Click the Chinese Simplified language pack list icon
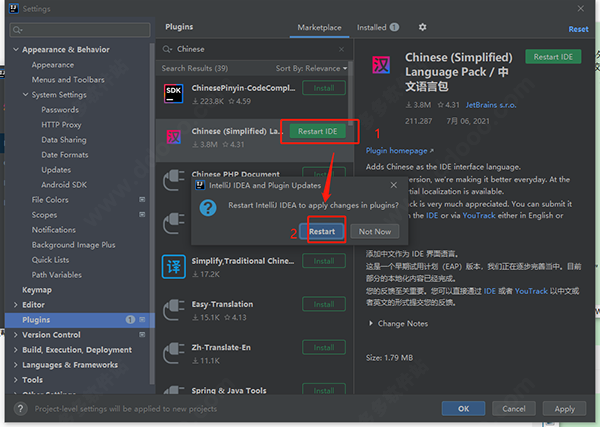600x427 pixels. pyautogui.click(x=174, y=137)
